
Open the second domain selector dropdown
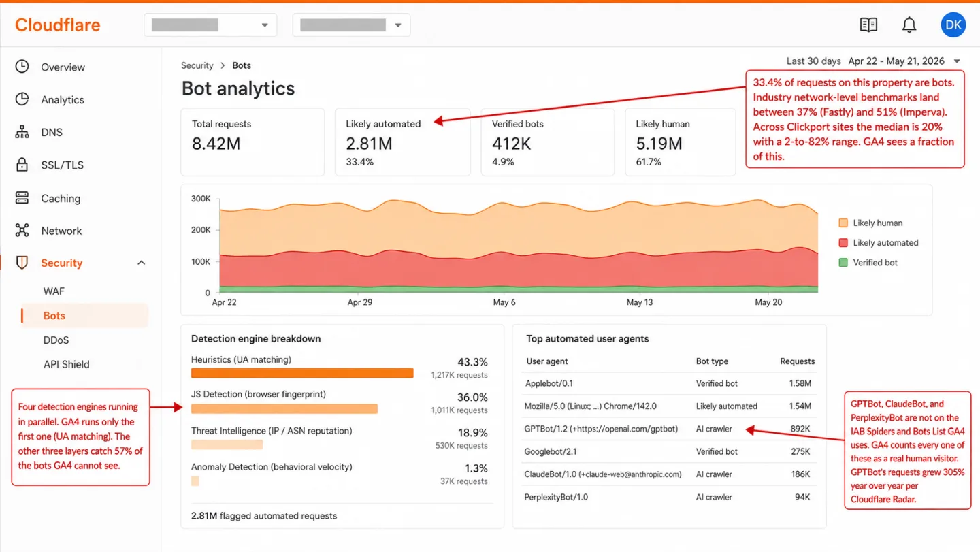pyautogui.click(x=351, y=25)
